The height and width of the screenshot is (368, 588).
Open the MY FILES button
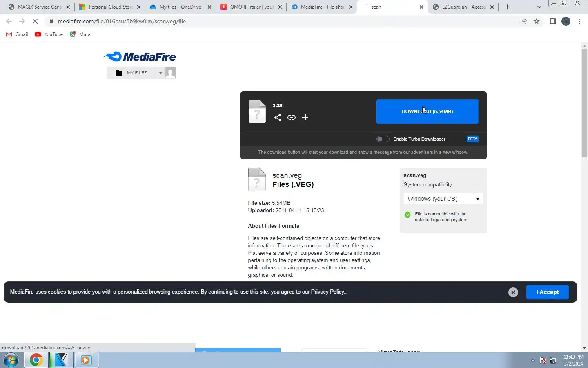tap(131, 73)
